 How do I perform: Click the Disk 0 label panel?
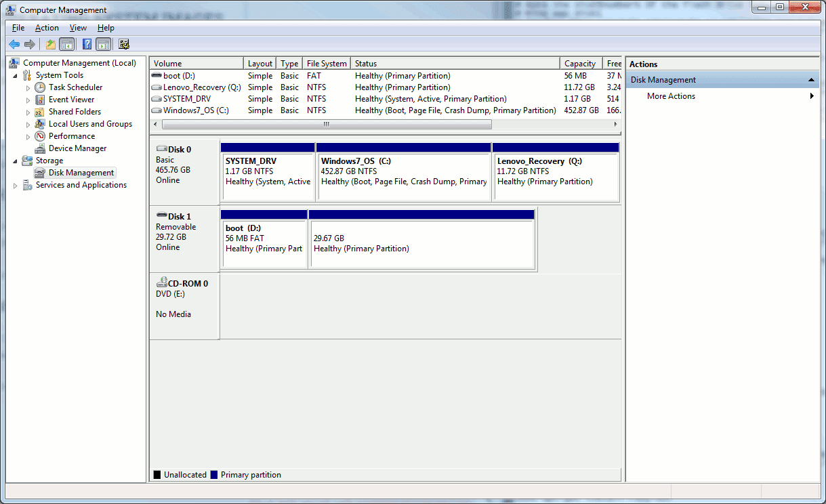coord(184,172)
